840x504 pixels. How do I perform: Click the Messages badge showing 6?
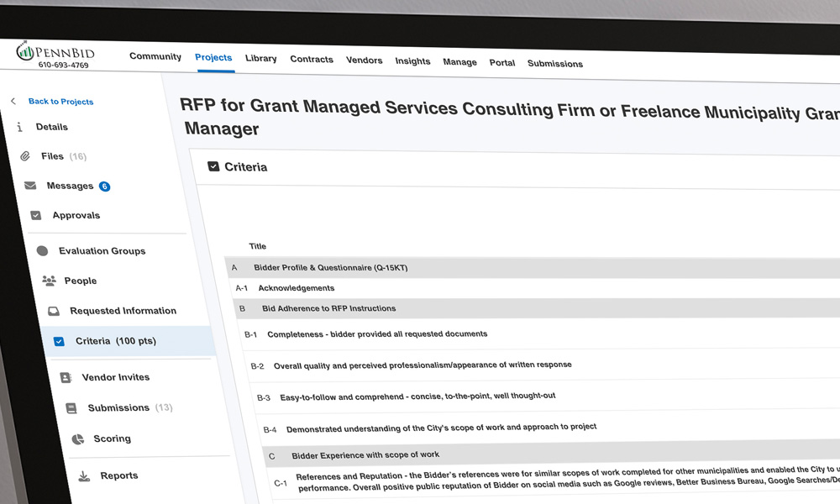(x=104, y=186)
